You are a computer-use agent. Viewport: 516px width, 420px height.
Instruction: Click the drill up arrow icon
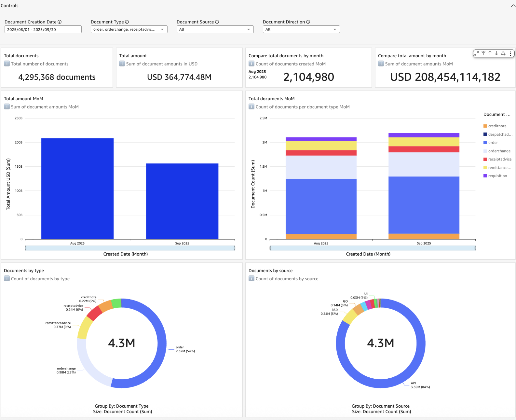pyautogui.click(x=490, y=53)
